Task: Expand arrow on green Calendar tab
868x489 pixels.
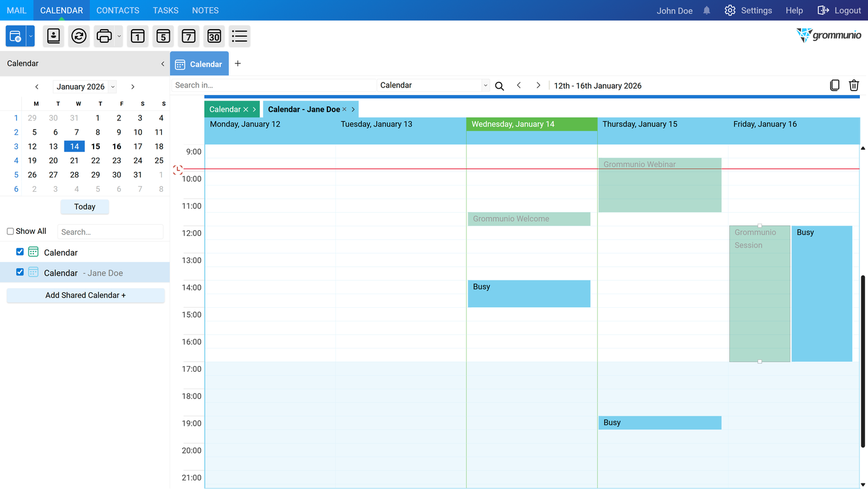Action: click(254, 109)
